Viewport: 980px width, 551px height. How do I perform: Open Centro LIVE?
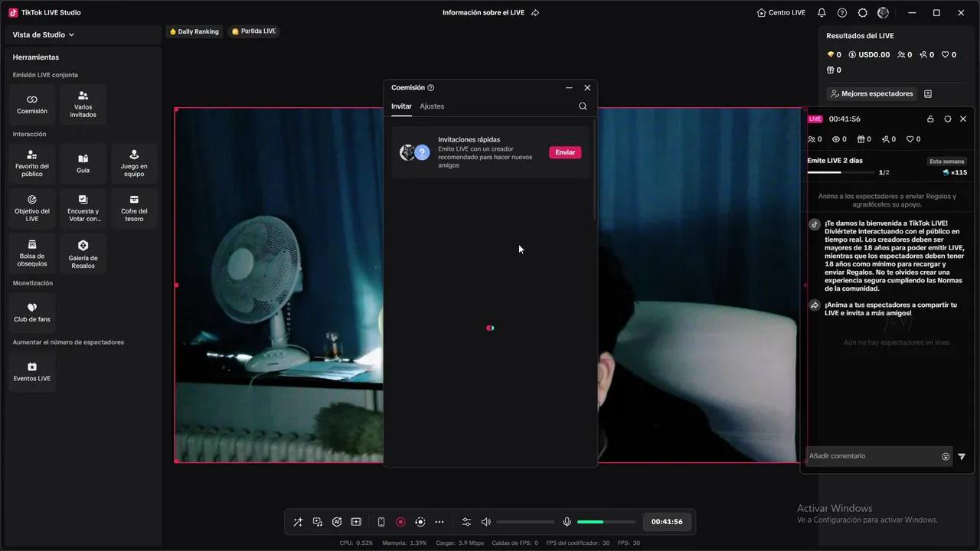pos(781,12)
